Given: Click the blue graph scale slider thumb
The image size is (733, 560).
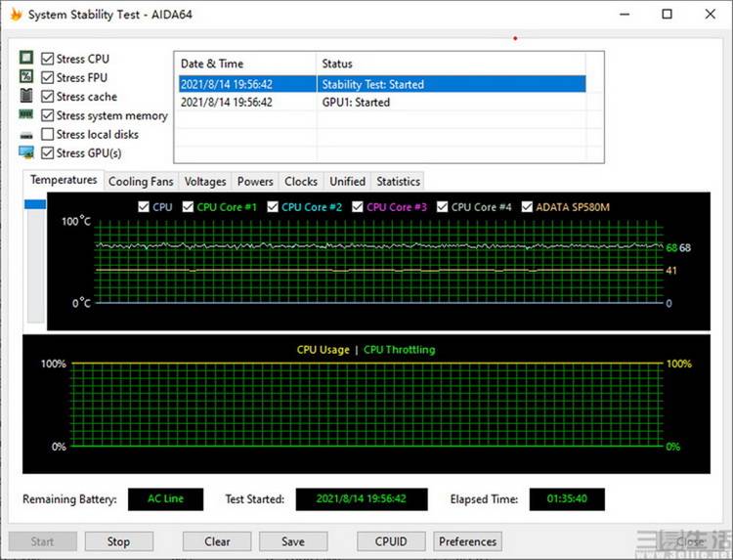Looking at the screenshot, I should point(35,204).
